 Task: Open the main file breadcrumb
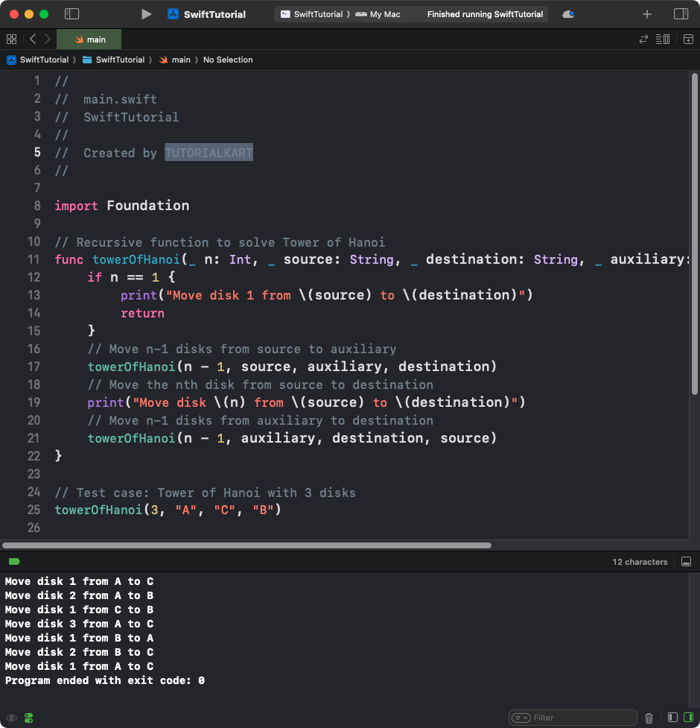pos(175,60)
